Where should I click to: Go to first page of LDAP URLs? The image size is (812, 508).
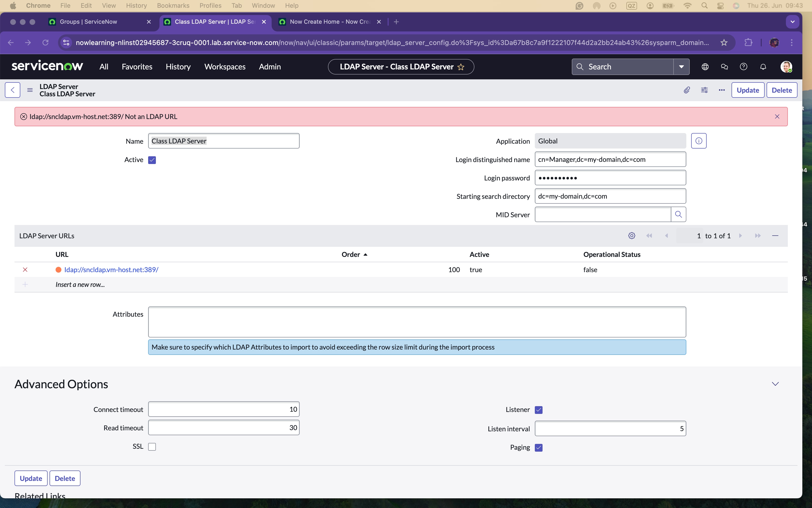point(649,236)
